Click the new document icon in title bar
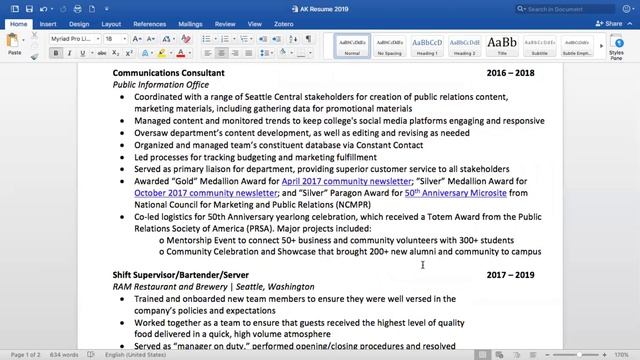640x360 pixels. point(92,9)
